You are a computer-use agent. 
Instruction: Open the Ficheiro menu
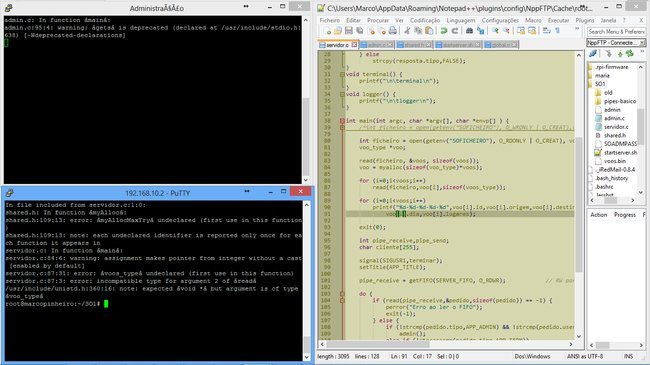(x=330, y=20)
